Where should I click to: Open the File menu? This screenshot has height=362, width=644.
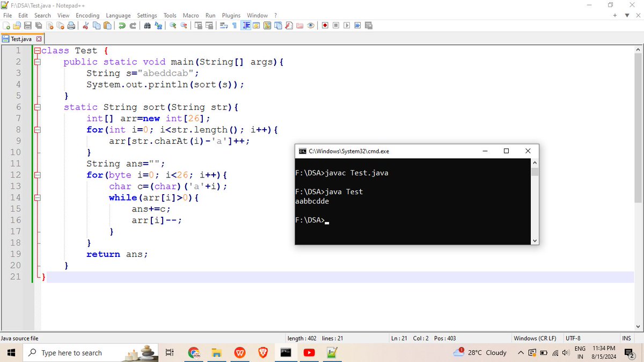click(8, 16)
